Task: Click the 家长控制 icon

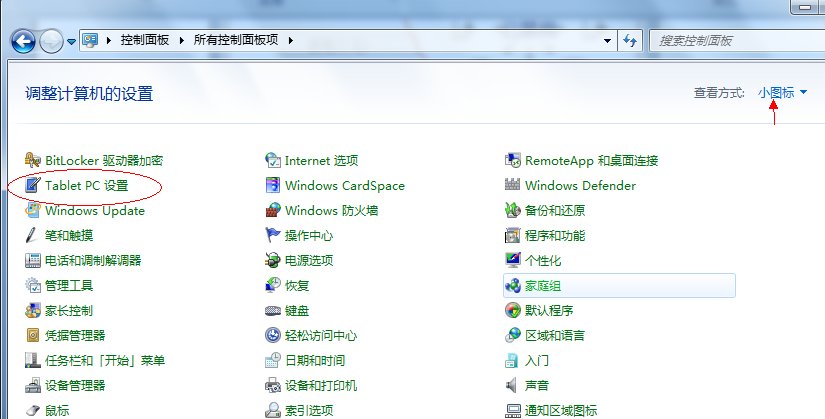Action: click(x=33, y=310)
